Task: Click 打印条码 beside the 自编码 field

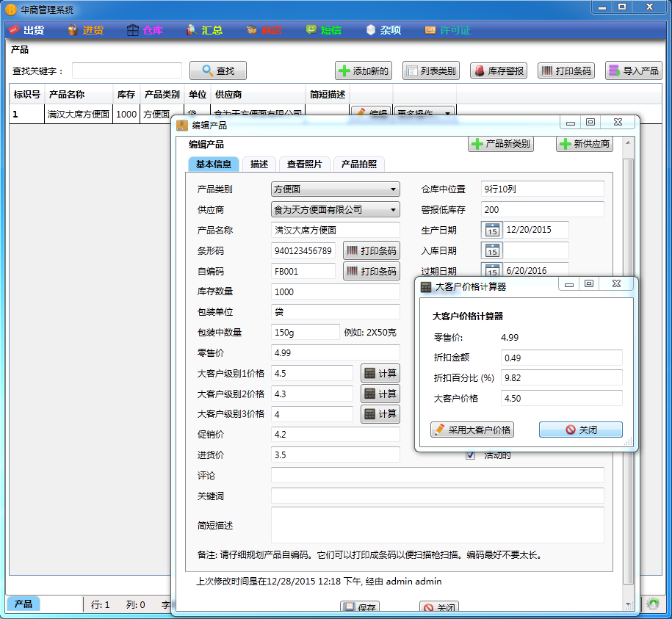Action: 371,271
